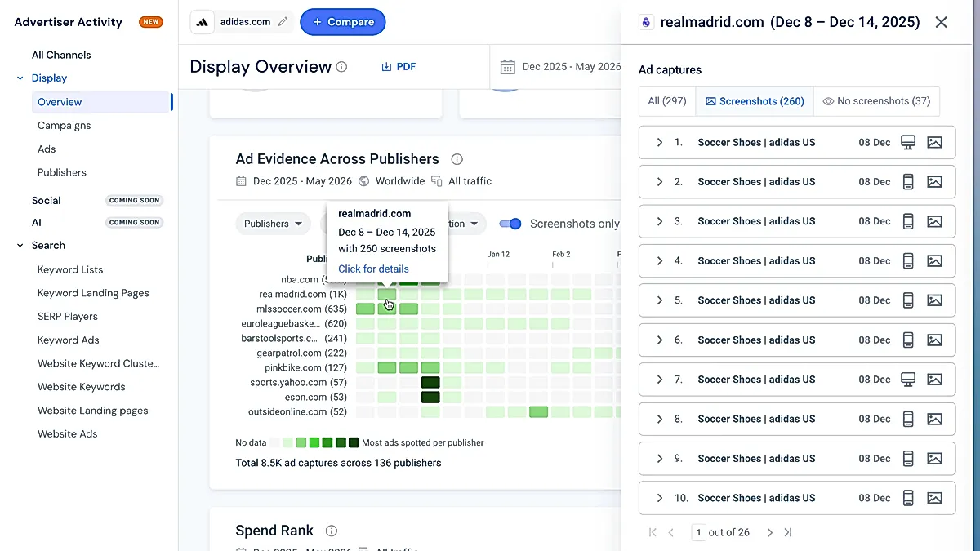Click the device icon beside All traffic
The height and width of the screenshot is (551, 980).
pos(437,181)
